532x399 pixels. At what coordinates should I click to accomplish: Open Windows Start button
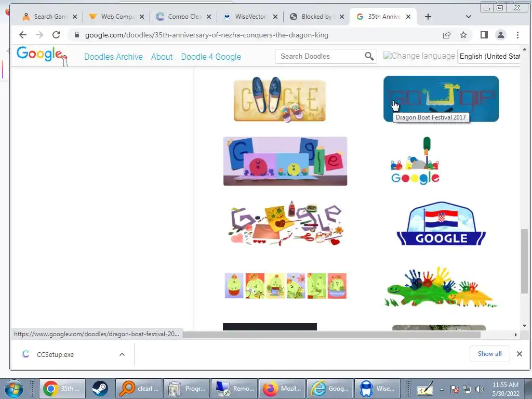pos(14,389)
